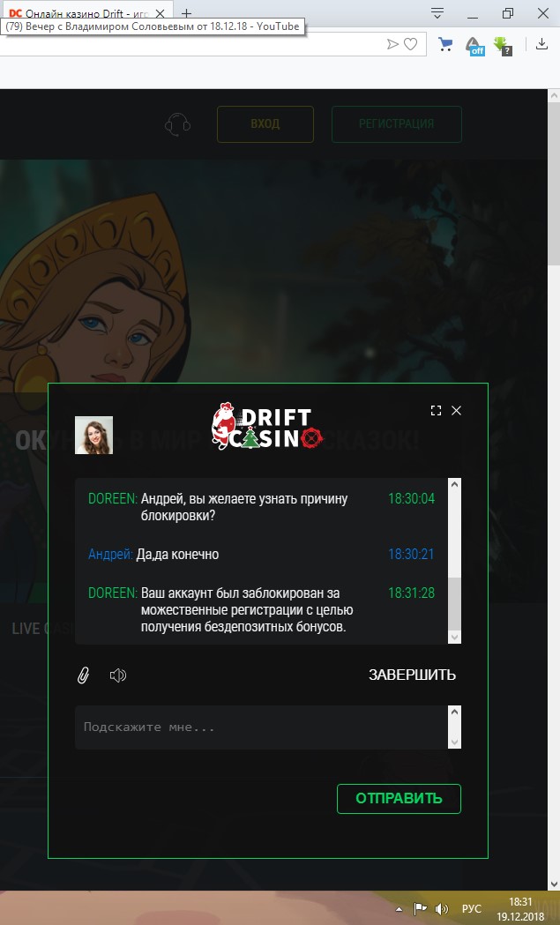Open the new tab plus button

[x=186, y=13]
